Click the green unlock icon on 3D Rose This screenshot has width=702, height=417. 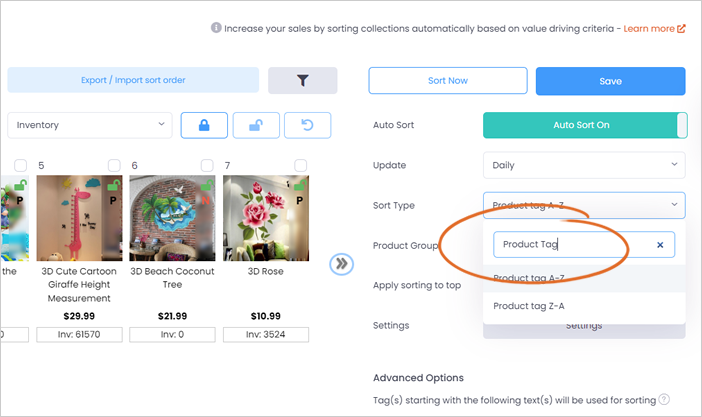tap(300, 185)
